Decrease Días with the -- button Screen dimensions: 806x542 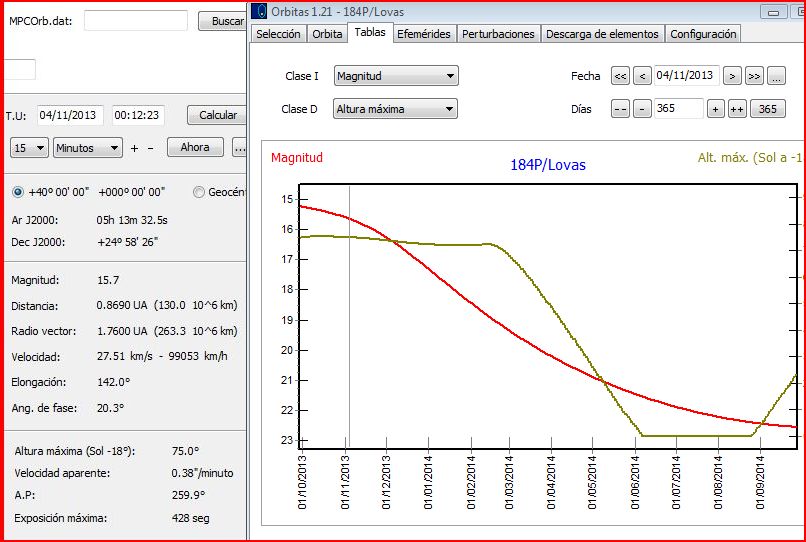pos(620,110)
